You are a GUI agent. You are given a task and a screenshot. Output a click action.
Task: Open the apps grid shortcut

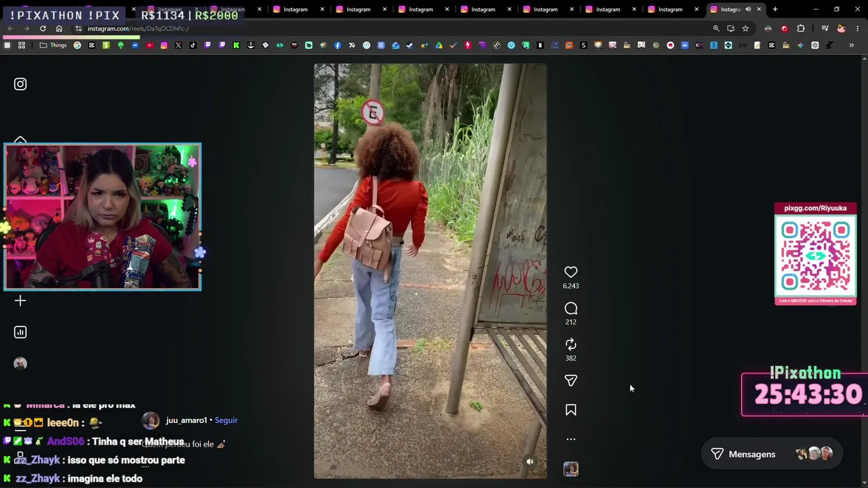coord(22,45)
